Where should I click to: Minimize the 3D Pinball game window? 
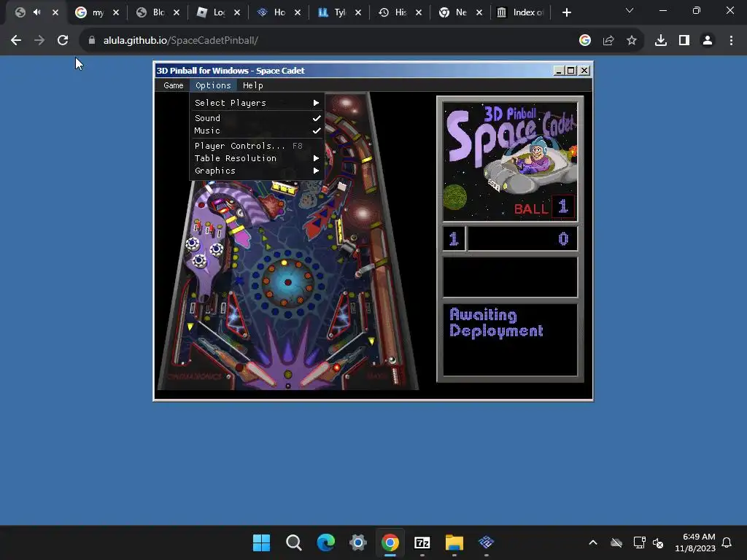558,71
